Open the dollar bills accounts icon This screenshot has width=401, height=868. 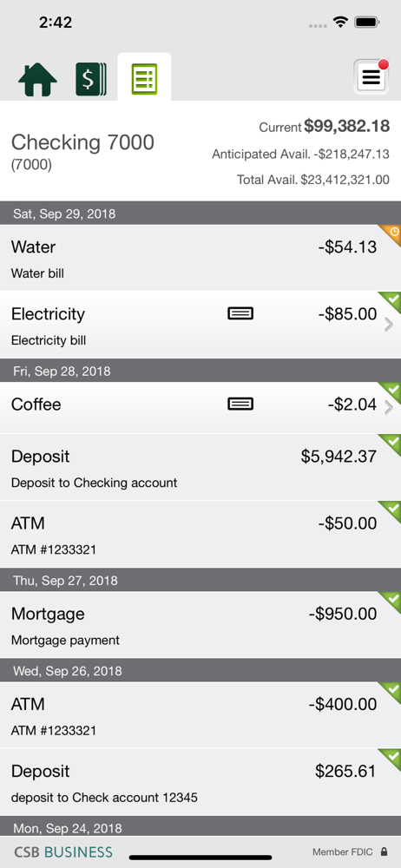[91, 79]
